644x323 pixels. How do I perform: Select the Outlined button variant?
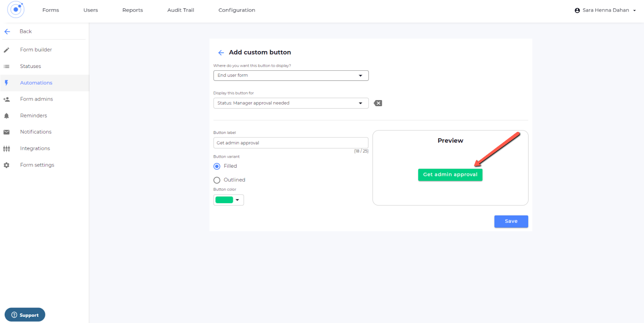coord(217,180)
